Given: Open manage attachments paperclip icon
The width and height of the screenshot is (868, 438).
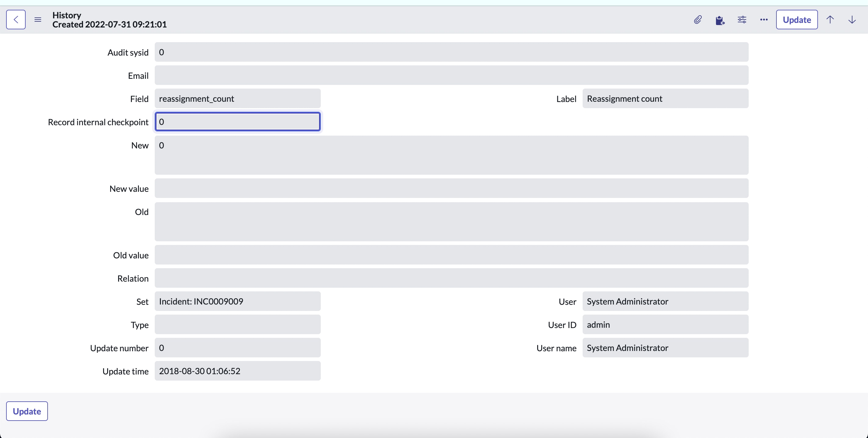Looking at the screenshot, I should click(698, 20).
